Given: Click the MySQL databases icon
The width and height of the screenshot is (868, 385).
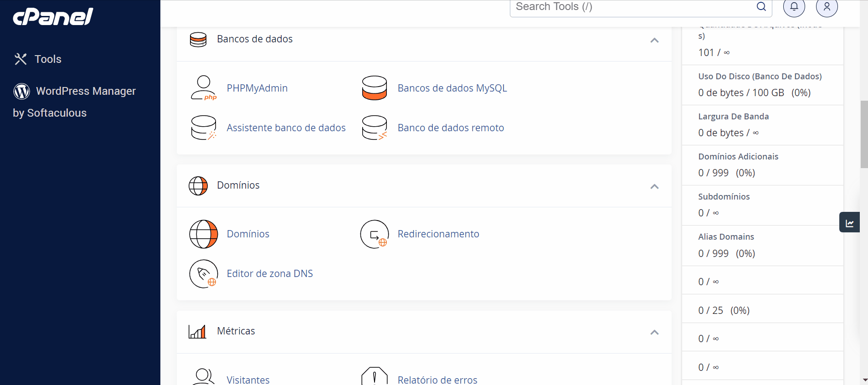Looking at the screenshot, I should [x=375, y=88].
